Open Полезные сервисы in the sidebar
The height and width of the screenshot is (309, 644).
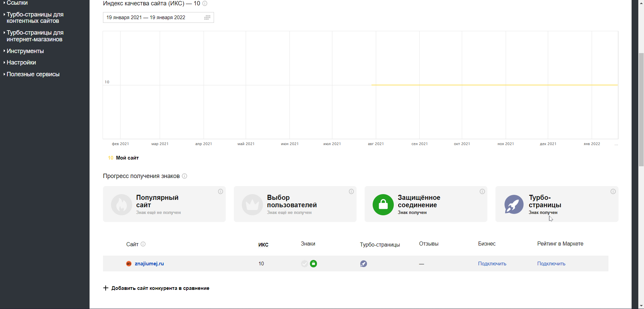[33, 74]
